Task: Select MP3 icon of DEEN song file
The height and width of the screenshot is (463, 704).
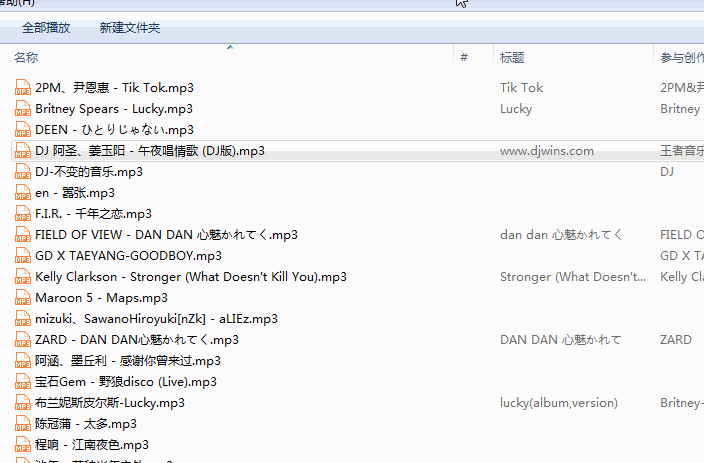Action: [x=22, y=130]
